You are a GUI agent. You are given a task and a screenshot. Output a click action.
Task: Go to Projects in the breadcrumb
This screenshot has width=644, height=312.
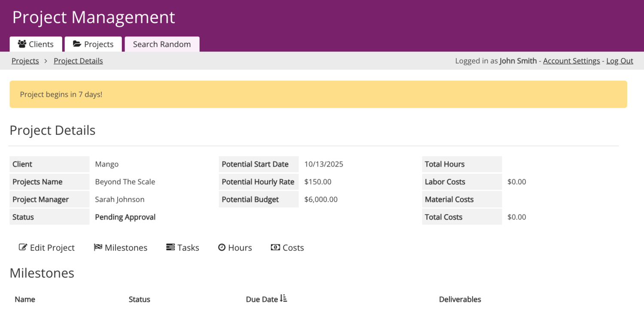pyautogui.click(x=25, y=61)
